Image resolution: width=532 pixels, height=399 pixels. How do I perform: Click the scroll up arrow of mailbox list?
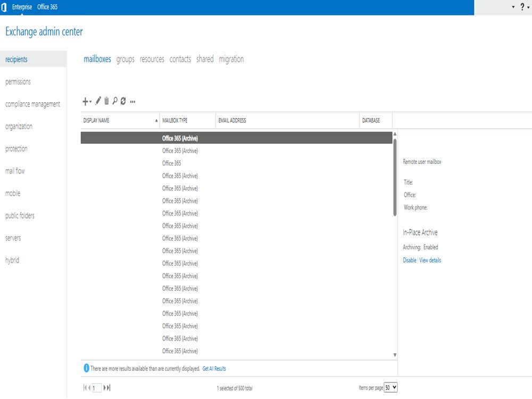tap(395, 134)
